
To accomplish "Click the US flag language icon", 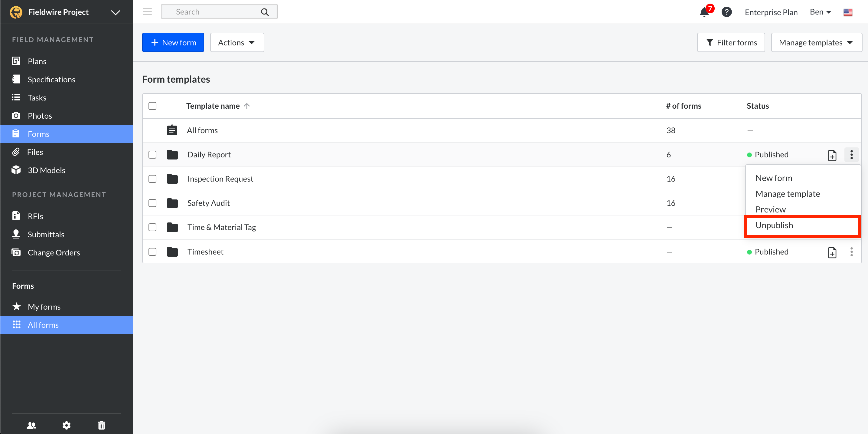I will (x=848, y=12).
